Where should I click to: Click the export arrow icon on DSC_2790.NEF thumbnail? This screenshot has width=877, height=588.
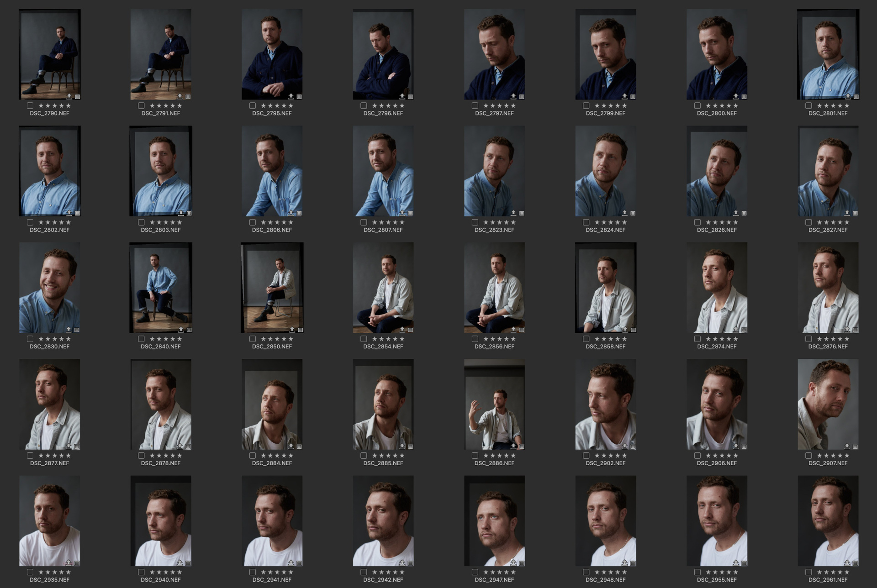[69, 96]
